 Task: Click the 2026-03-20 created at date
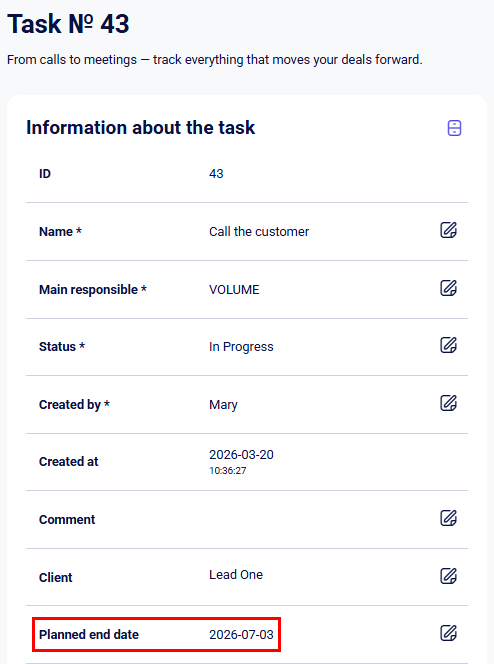pyautogui.click(x=241, y=455)
